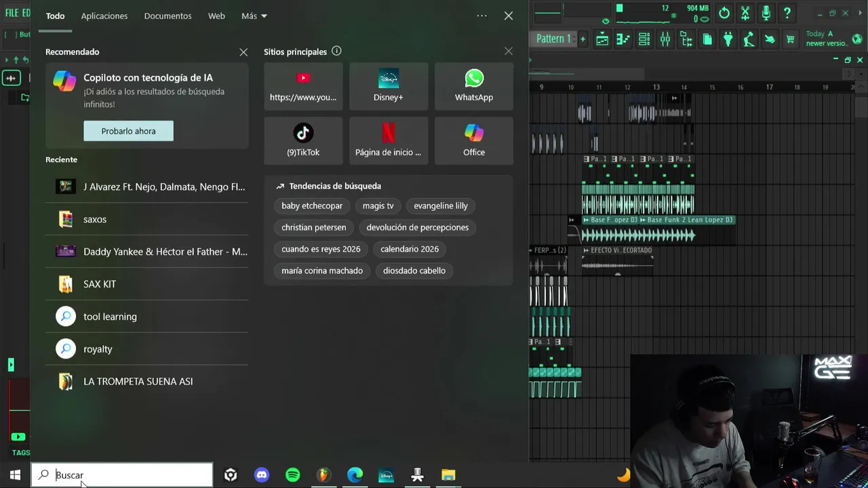The width and height of the screenshot is (868, 488).
Task: Open FL Studio Browser button
Action: pyautogui.click(x=686, y=39)
